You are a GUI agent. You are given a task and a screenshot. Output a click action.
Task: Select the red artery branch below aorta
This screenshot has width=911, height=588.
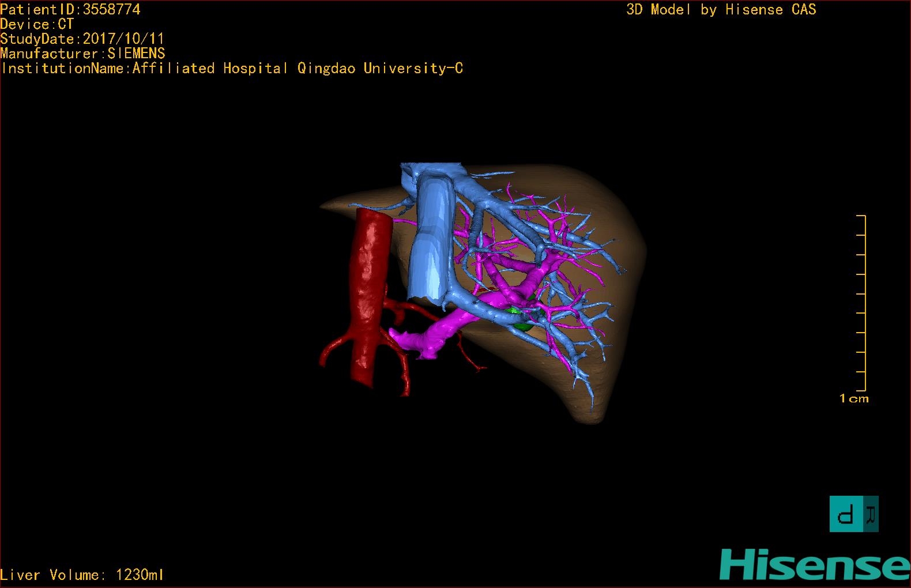coord(404,369)
